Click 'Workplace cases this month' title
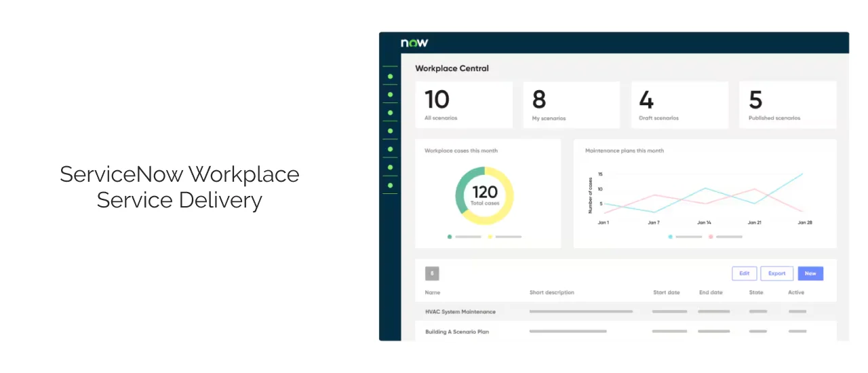868x373 pixels. 461,151
